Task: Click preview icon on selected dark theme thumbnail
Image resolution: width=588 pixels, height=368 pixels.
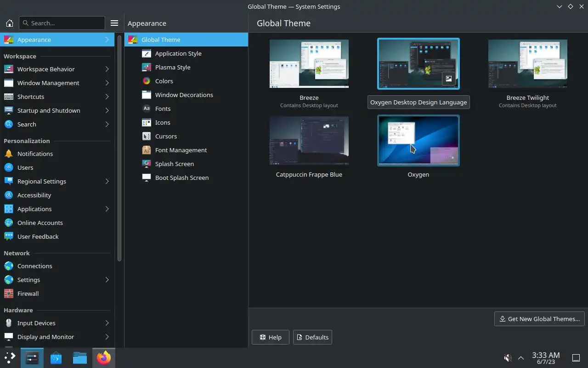Action: pyautogui.click(x=449, y=79)
